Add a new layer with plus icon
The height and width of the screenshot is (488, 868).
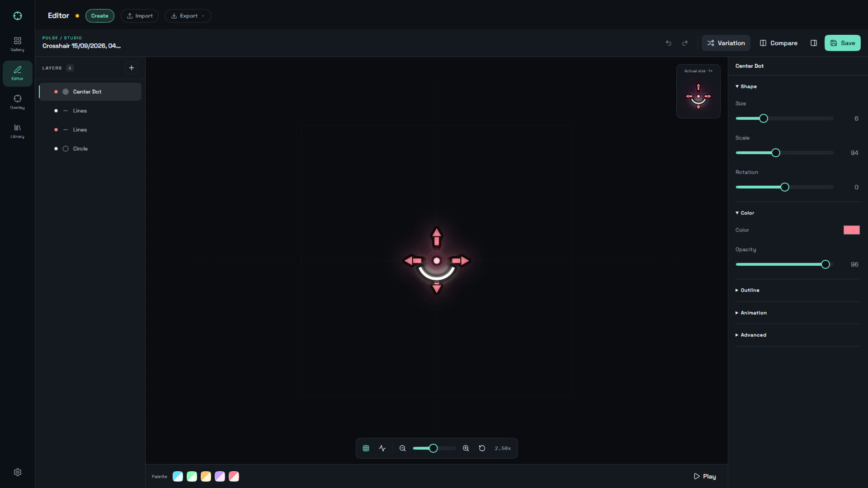(132, 68)
